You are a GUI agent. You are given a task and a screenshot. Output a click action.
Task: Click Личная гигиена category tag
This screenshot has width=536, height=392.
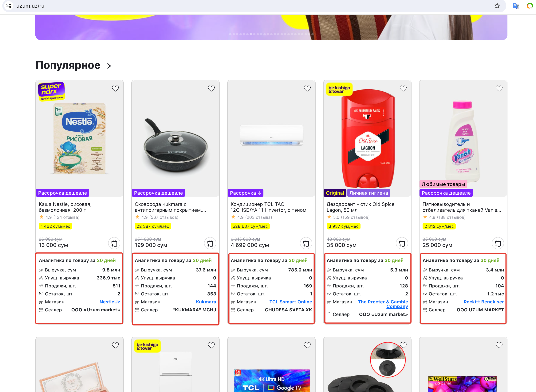point(369,193)
